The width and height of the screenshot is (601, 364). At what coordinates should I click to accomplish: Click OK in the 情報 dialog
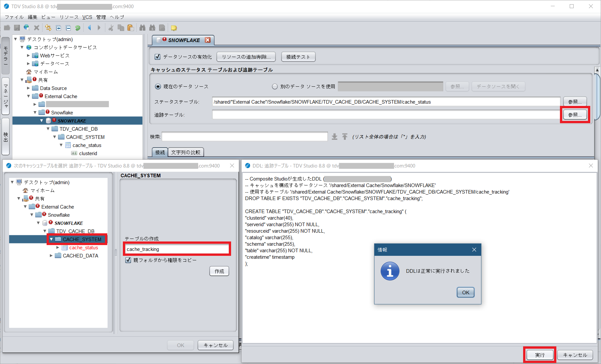pyautogui.click(x=466, y=292)
